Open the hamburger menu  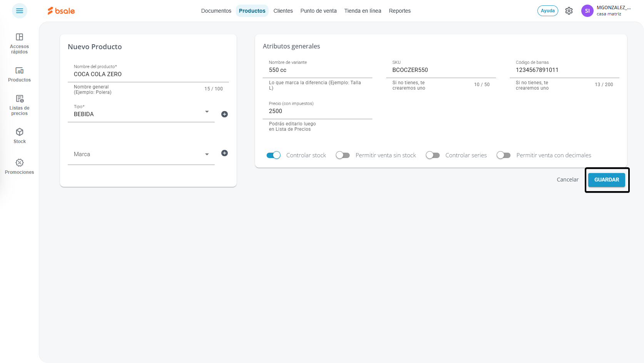click(20, 11)
